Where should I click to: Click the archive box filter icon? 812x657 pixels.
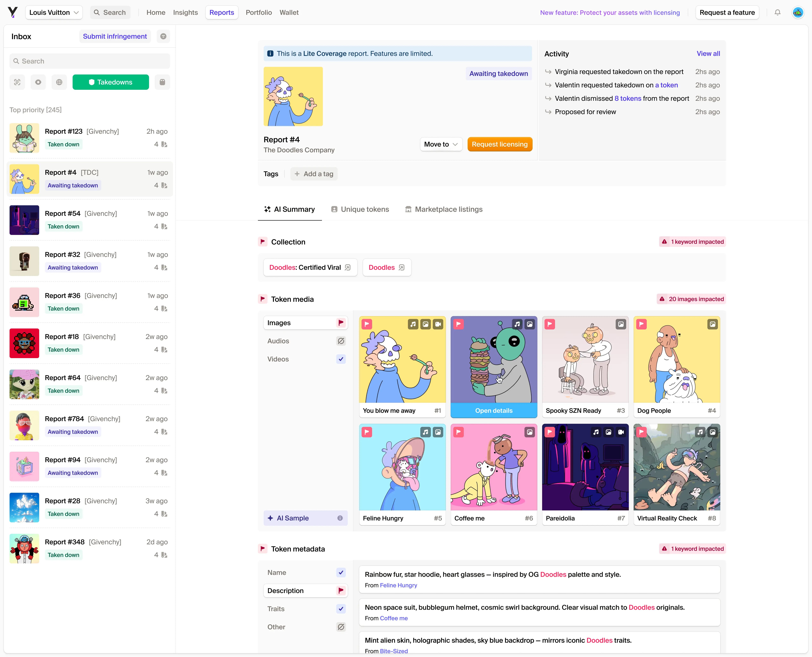[x=162, y=82]
